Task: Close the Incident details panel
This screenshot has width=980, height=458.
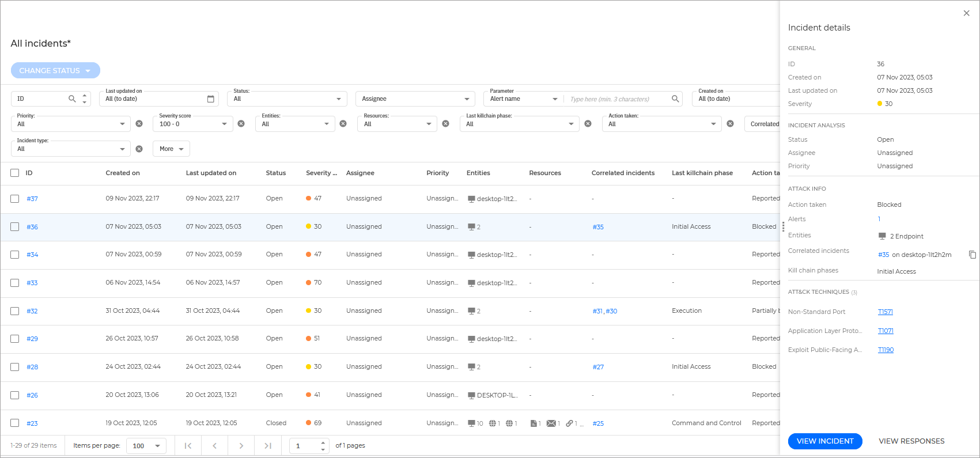Action: [966, 13]
